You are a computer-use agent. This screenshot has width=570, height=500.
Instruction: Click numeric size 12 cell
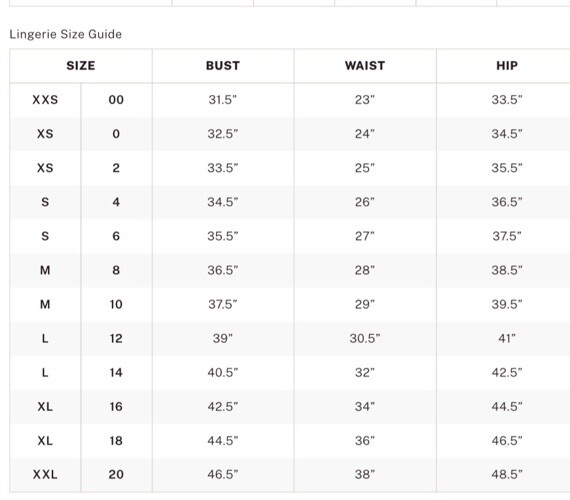pos(116,339)
